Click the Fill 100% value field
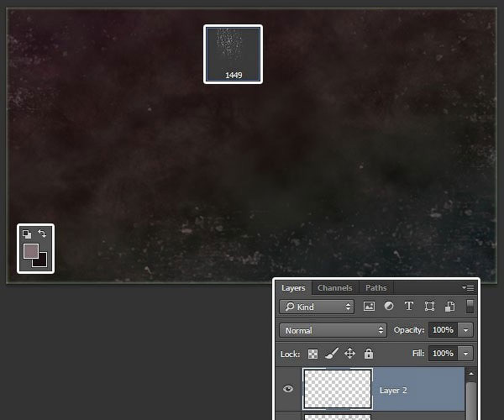The image size is (504, 420). point(443,354)
